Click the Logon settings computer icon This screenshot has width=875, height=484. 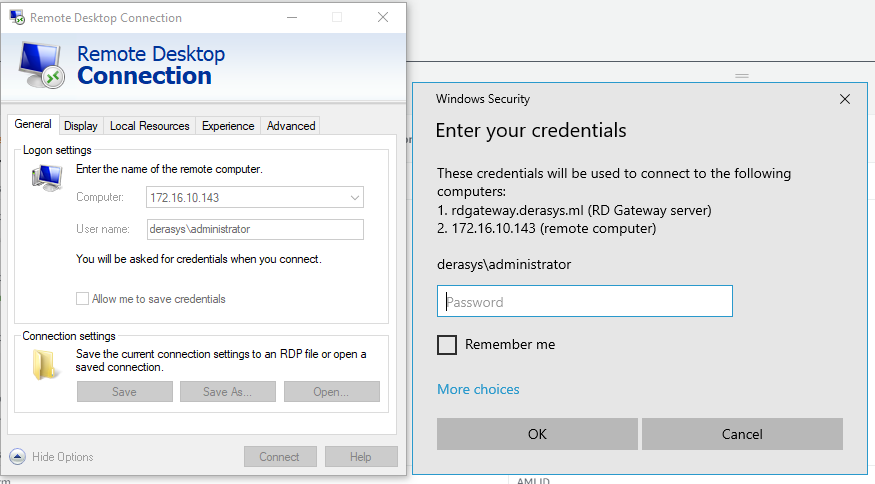(47, 178)
